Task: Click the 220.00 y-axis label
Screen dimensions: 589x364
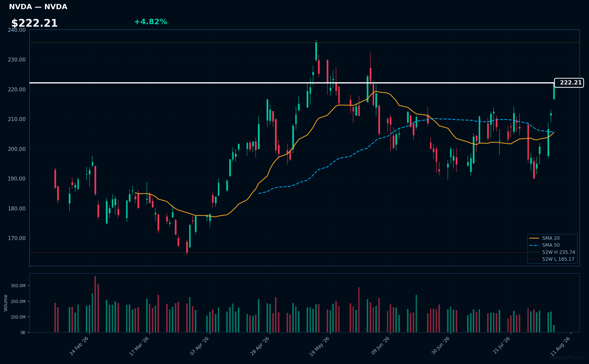Action: (x=17, y=89)
